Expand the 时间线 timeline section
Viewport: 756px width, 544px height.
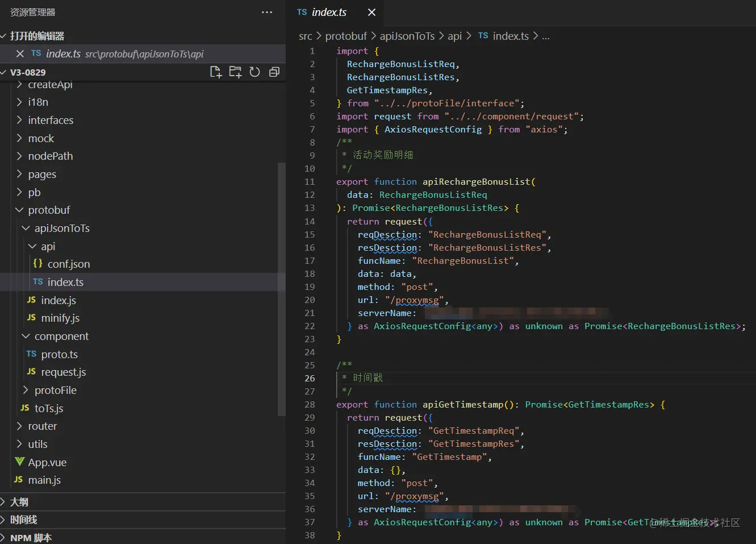[23, 520]
